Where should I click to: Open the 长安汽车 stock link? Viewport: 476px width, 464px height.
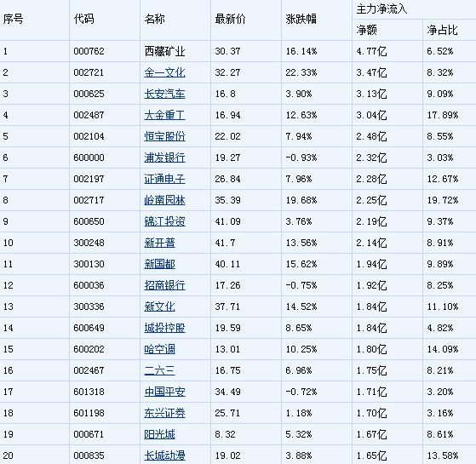pyautogui.click(x=164, y=94)
